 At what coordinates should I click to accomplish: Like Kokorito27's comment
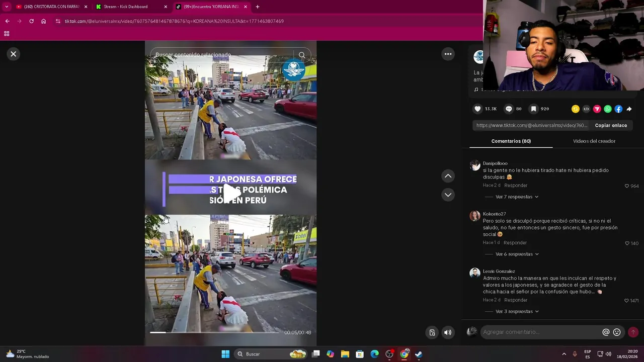coord(627,243)
